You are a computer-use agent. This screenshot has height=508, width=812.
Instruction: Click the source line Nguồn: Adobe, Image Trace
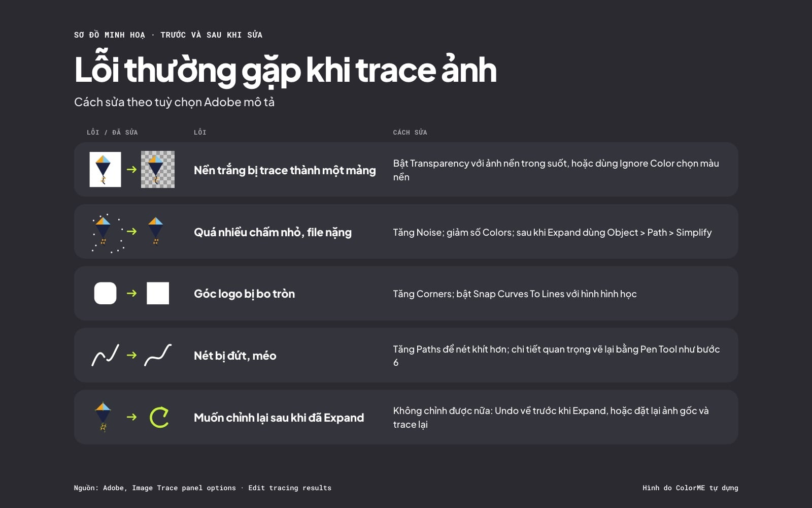point(202,488)
